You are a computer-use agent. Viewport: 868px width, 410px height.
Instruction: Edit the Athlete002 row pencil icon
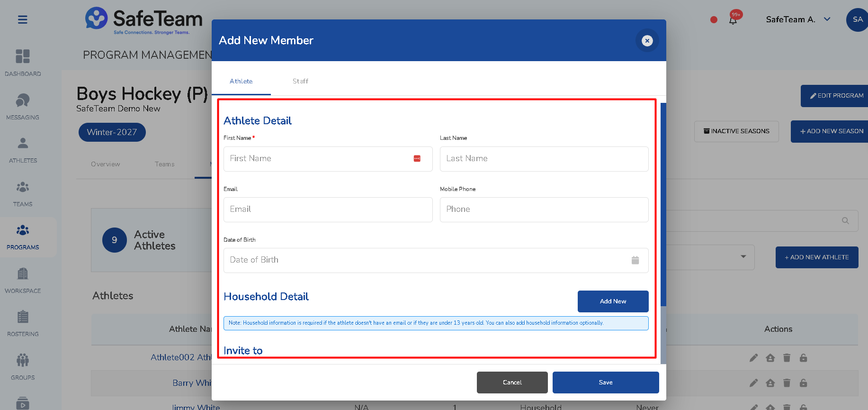[x=754, y=358]
